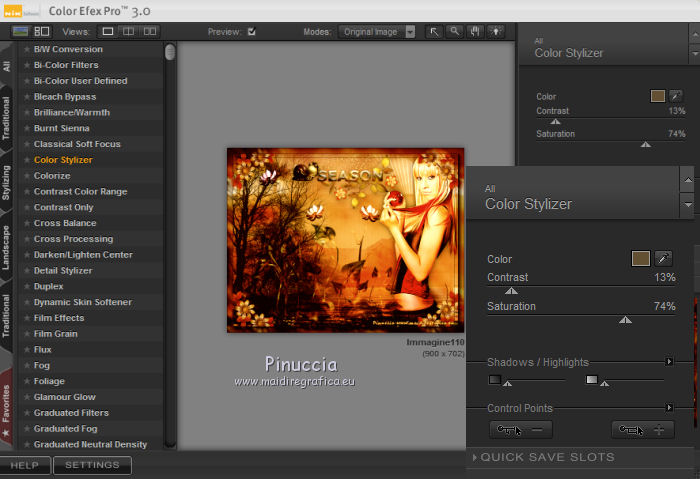Click the Favorites tab star icon
700x479 pixels.
6,433
